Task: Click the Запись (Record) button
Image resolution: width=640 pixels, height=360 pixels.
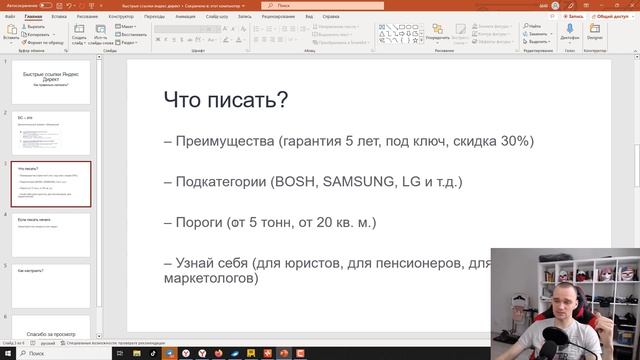Action: point(573,16)
